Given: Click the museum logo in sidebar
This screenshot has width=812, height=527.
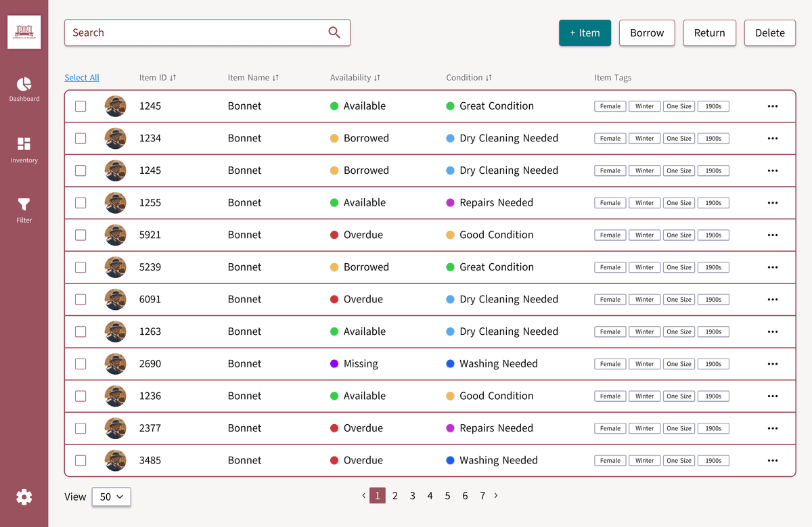Looking at the screenshot, I should coord(24,32).
